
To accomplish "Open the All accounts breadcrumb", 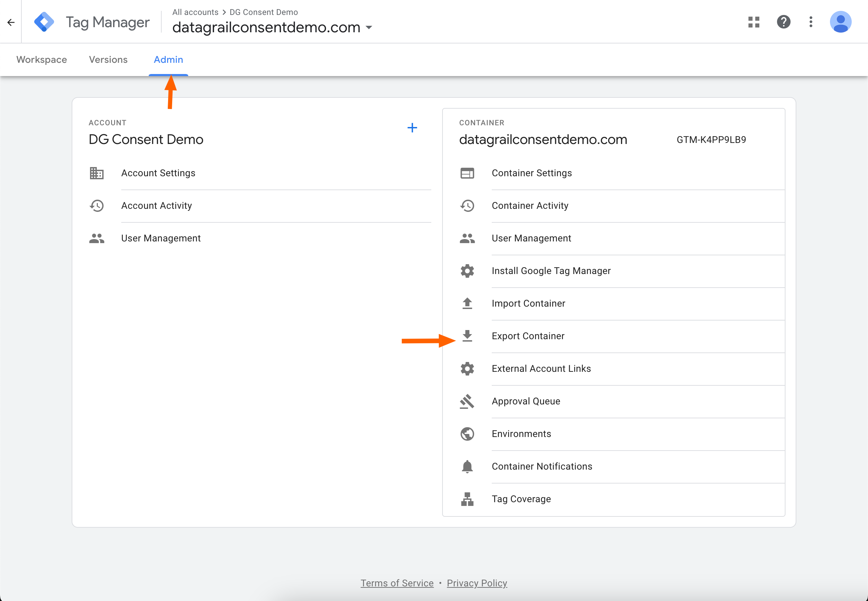I will 195,12.
